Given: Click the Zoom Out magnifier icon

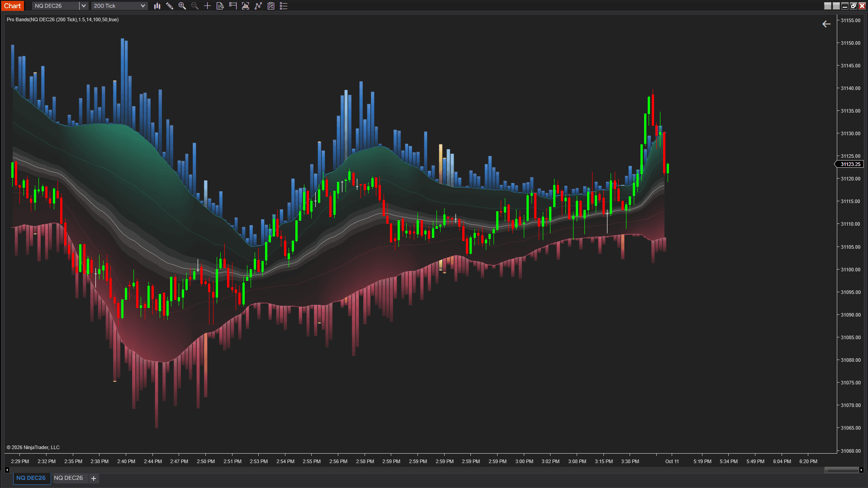Looking at the screenshot, I should point(195,6).
